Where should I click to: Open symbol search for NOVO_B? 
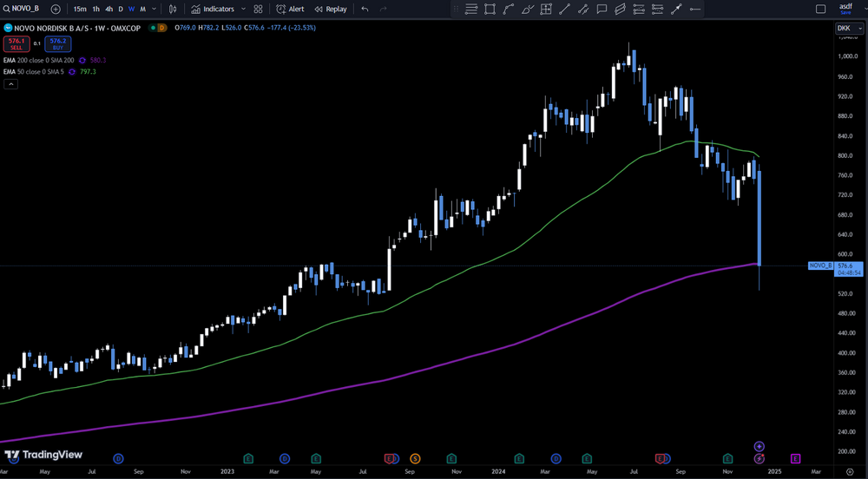(x=23, y=9)
